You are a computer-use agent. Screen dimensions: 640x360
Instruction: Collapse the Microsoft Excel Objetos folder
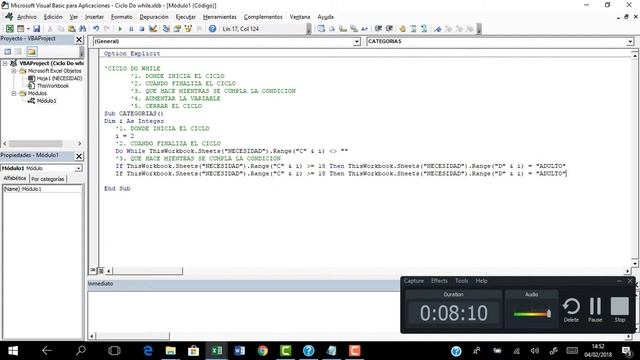coord(14,71)
